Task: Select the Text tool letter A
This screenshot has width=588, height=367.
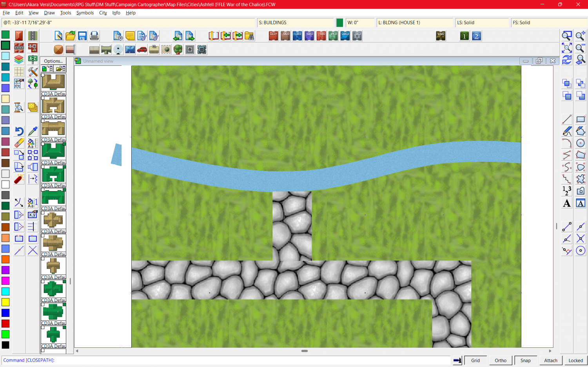Action: point(567,203)
